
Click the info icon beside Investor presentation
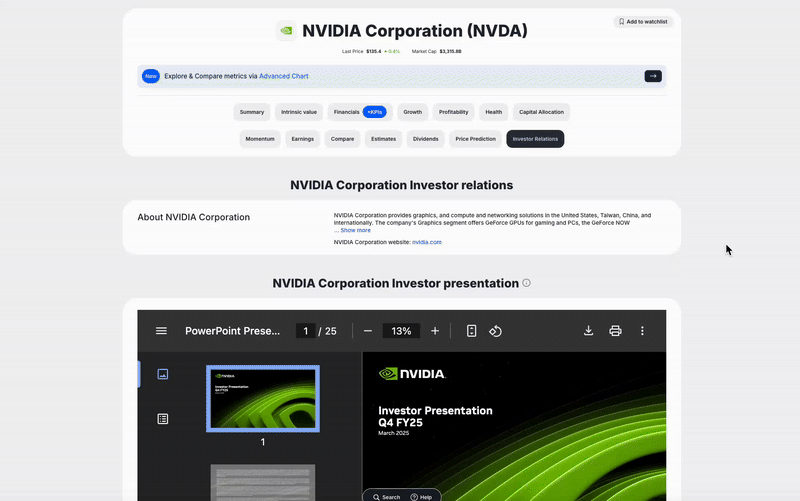click(527, 283)
